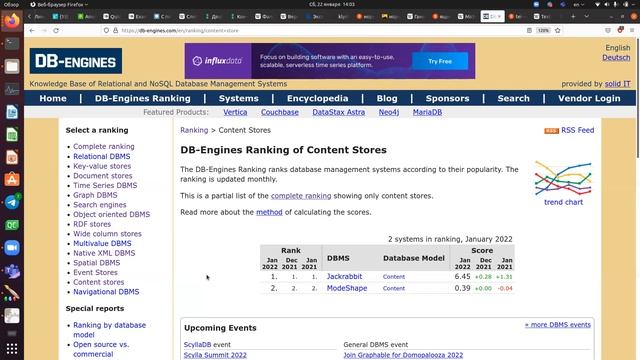640x360 pixels.
Task: Open Ubuntu Software in the dock
Action: click(x=12, y=180)
